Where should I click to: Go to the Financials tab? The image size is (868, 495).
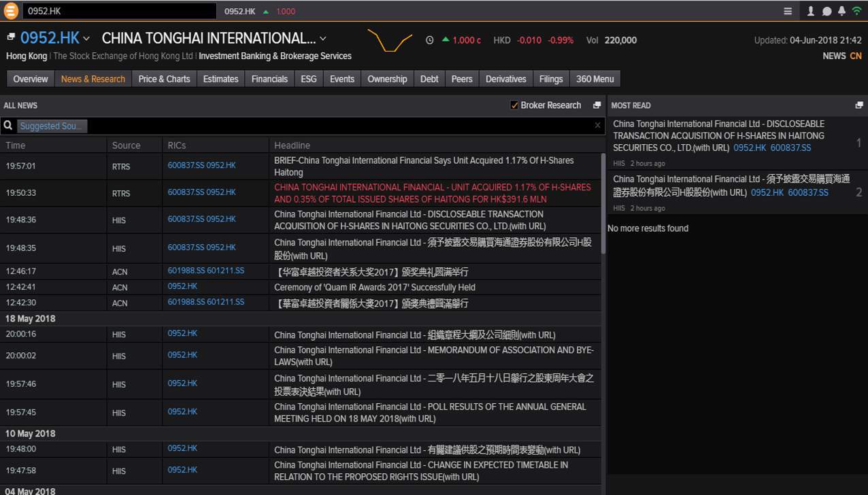(x=269, y=79)
